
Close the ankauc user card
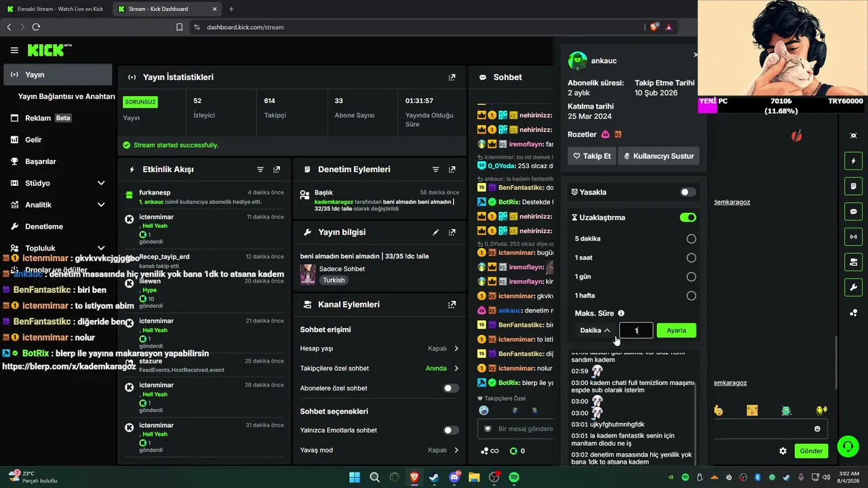tap(694, 55)
